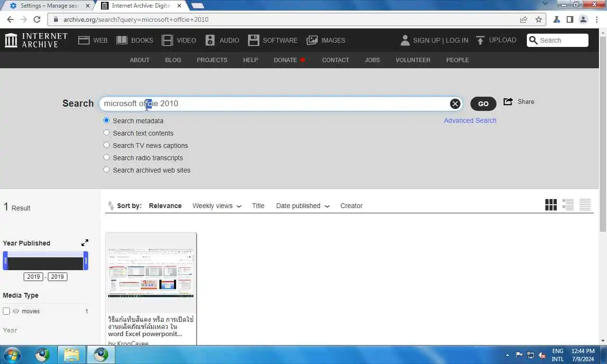Bookmark this page with star
607x364 pixels.
538,19
